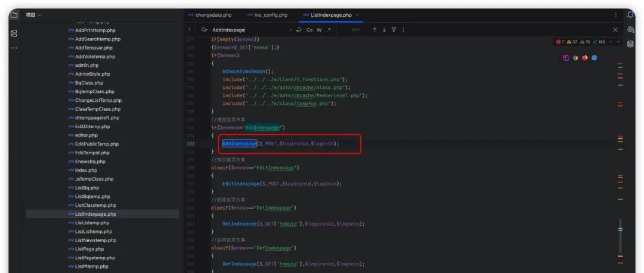The height and width of the screenshot is (273, 644).
Task: Click the 15 weak warnings indicator
Action: point(585,42)
